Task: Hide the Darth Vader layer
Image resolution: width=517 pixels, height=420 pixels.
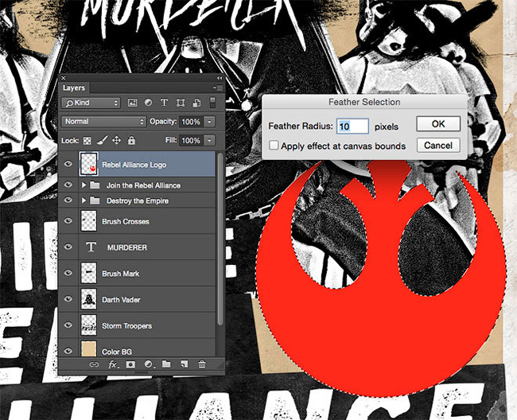Action: (x=68, y=299)
